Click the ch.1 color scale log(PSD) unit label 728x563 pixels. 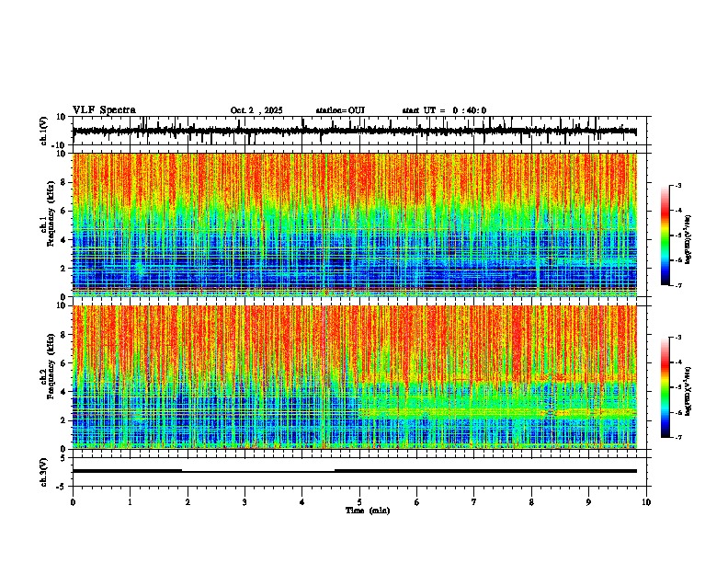pos(688,240)
